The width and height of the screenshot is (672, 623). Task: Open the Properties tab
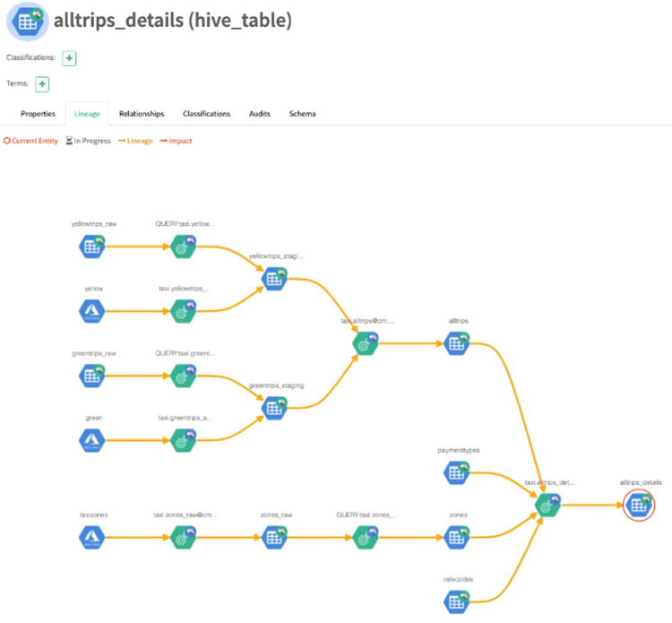coord(38,114)
